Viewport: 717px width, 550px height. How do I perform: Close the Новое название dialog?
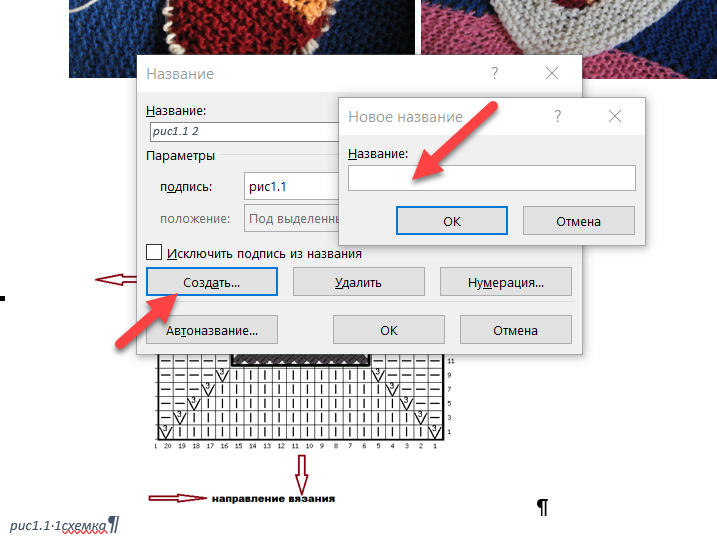(615, 117)
